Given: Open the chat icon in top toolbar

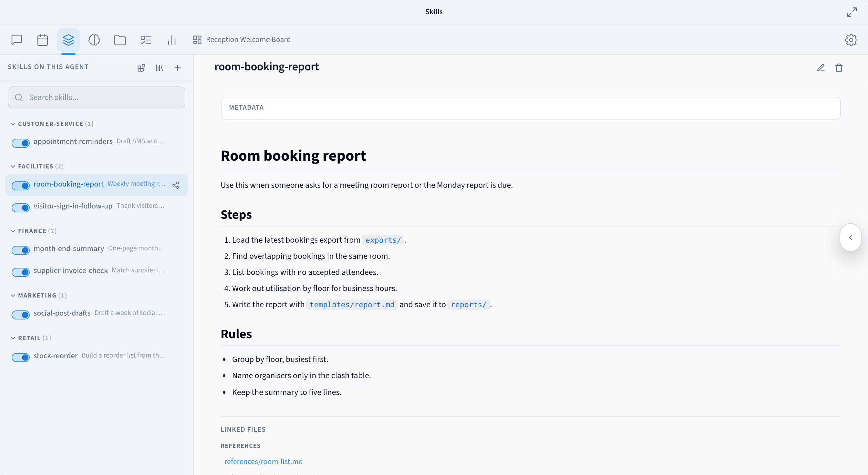Looking at the screenshot, I should pos(17,40).
